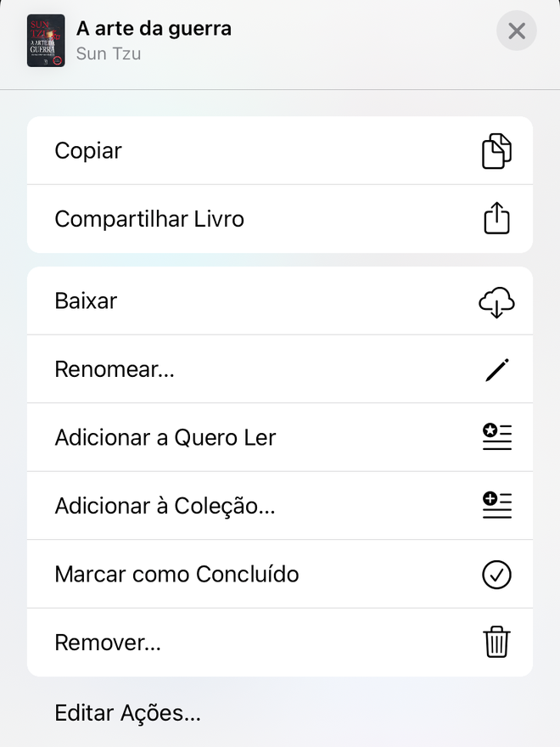The width and height of the screenshot is (560, 747).
Task: Tap the trash can icon
Action: (496, 642)
